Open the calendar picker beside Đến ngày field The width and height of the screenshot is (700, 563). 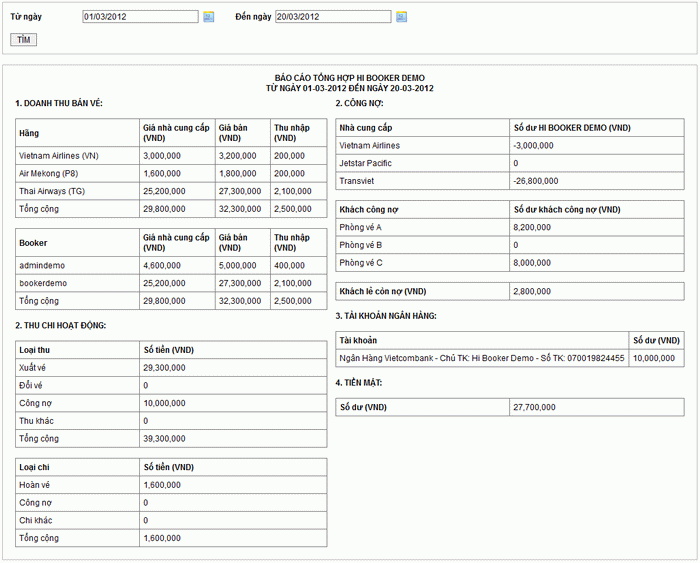click(401, 17)
